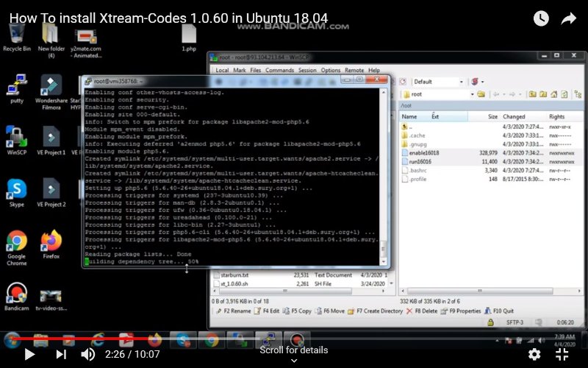This screenshot has height=368, width=588.
Task: Sort remote files by Size column
Action: (484, 117)
